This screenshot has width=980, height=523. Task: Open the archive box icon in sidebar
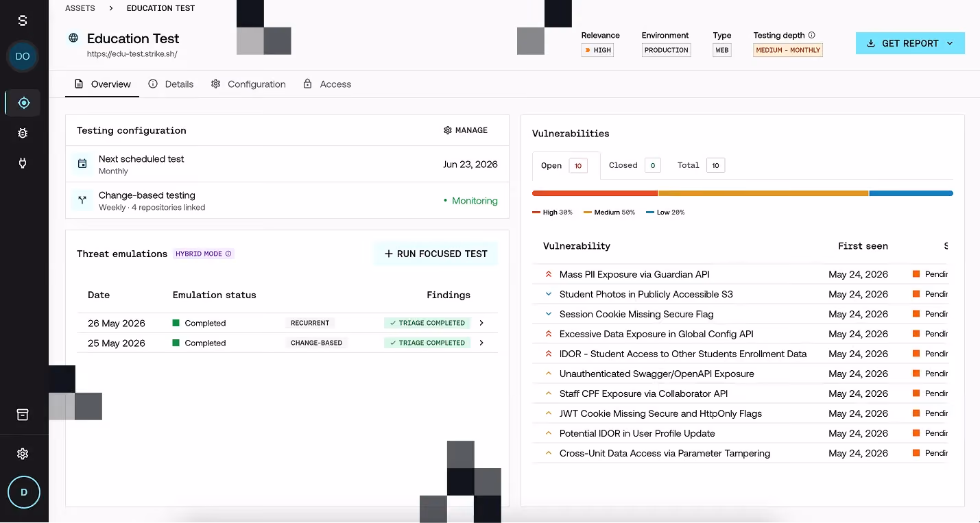point(23,415)
